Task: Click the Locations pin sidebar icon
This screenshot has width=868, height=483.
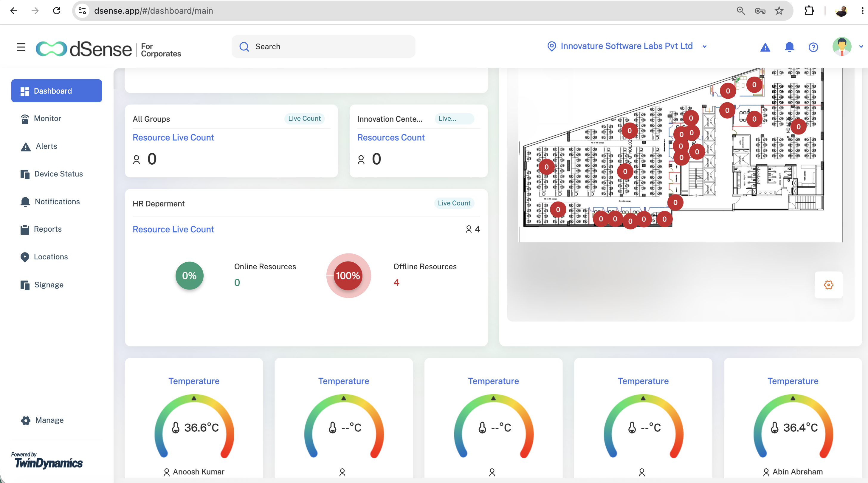Action: [25, 257]
